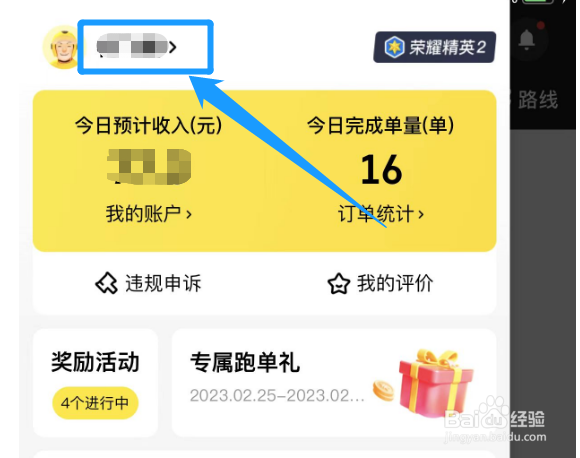This screenshot has height=458, width=580.
Task: Tap the completed orders count 16
Action: (381, 170)
